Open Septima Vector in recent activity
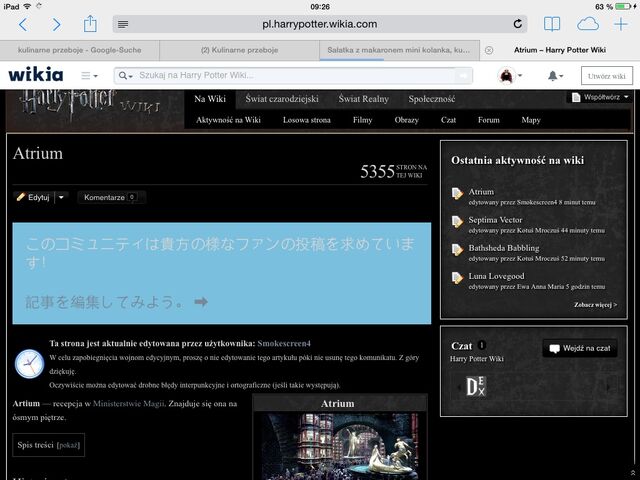The height and width of the screenshot is (480, 640). (495, 220)
